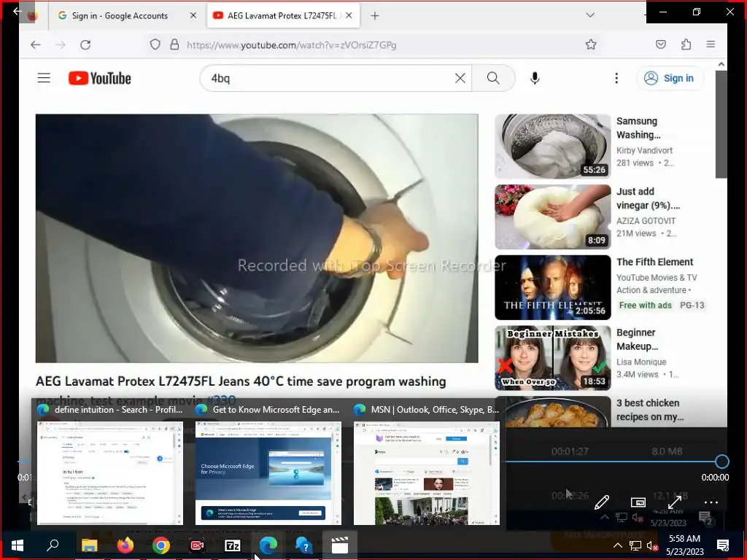Viewport: 747px width, 560px height.
Task: Launch Google Chrome from the taskbar
Action: coord(161,545)
